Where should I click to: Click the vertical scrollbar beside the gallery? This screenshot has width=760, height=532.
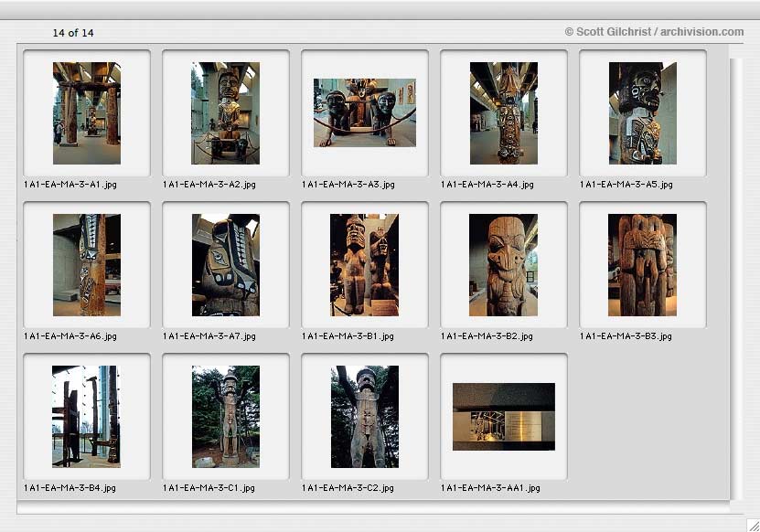(x=736, y=279)
